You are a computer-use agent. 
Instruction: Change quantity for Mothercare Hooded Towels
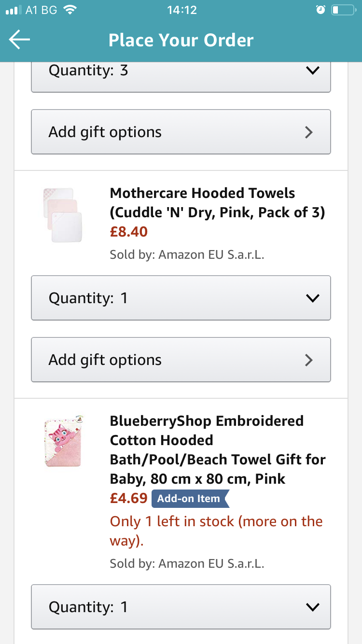181,298
